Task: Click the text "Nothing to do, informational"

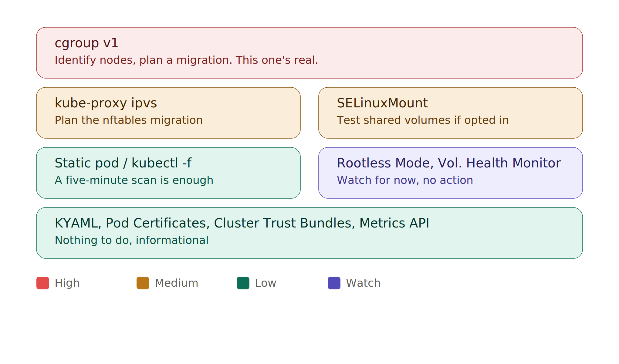Action: (131, 240)
